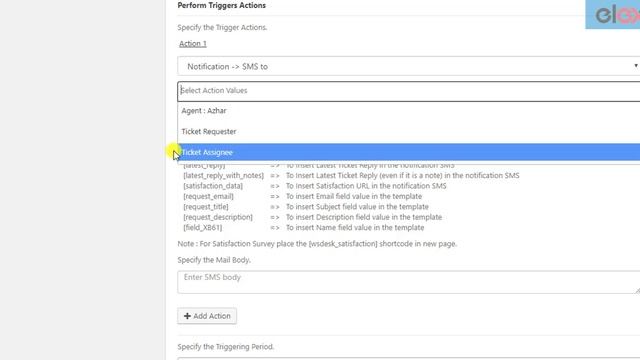Open the 'Notification -> SMS to' action dropdown
Image resolution: width=640 pixels, height=360 pixels.
click(409, 66)
